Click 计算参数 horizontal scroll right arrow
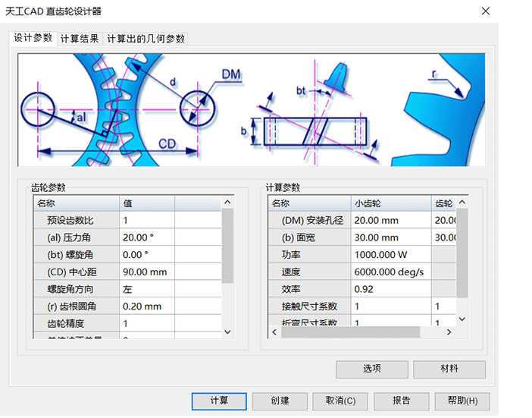Image resolution: width=532 pixels, height=418 pixels. point(449,332)
